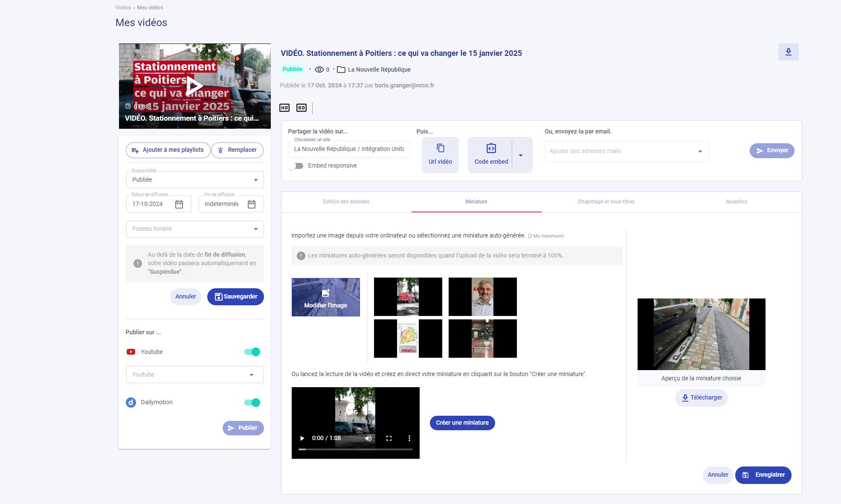841x504 pixels.
Task: Toggle Embed responsive switch
Action: click(x=296, y=166)
